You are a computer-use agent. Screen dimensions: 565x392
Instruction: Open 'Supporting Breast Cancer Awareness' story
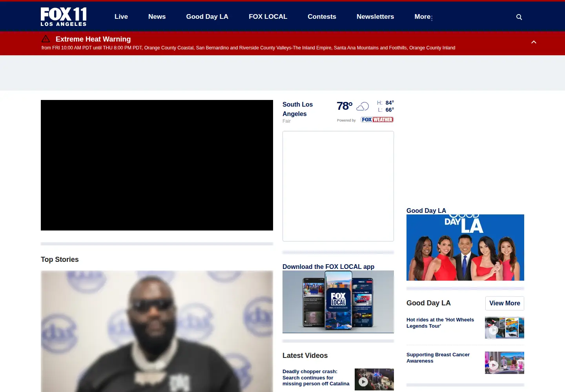438,358
